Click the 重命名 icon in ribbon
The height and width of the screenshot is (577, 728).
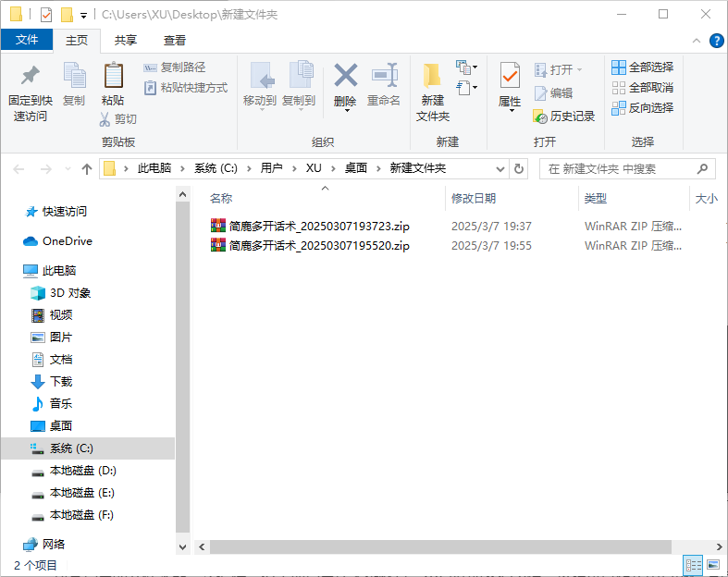click(x=384, y=76)
